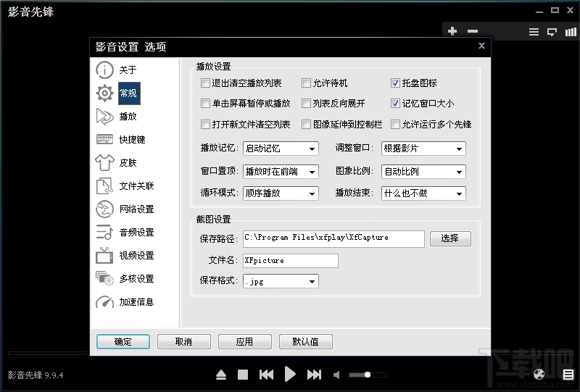Mute audio via the speaker icon

336,375
